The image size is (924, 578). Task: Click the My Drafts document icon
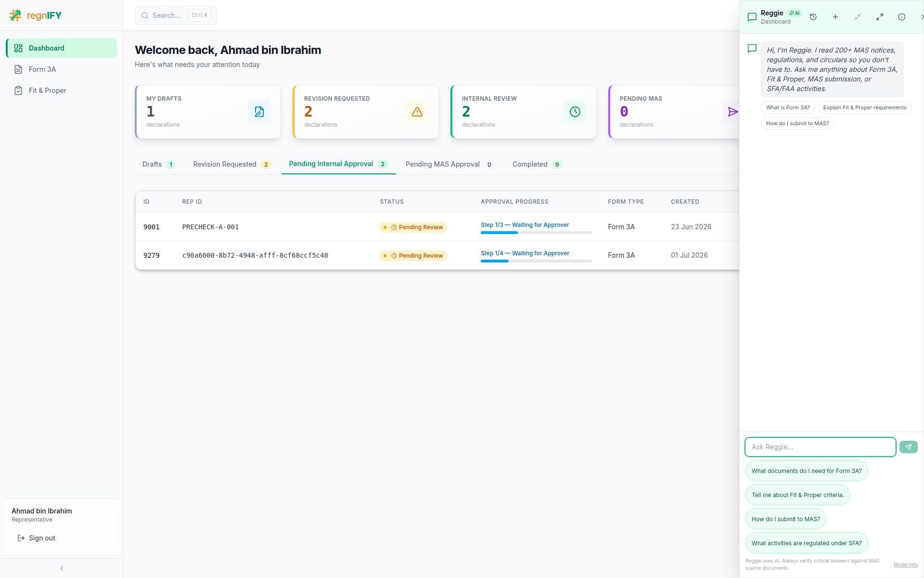click(x=259, y=112)
